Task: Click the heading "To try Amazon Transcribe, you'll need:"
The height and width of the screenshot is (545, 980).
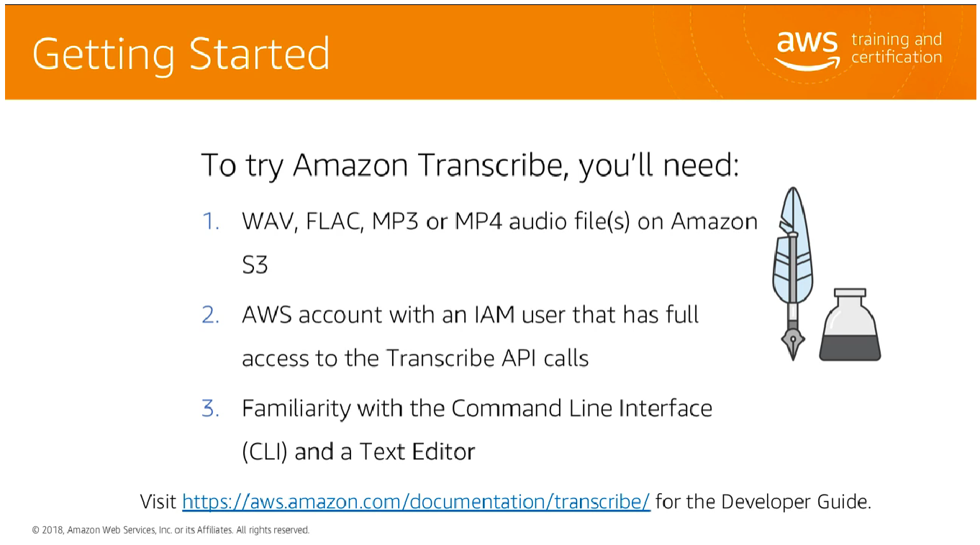Action: point(469,165)
